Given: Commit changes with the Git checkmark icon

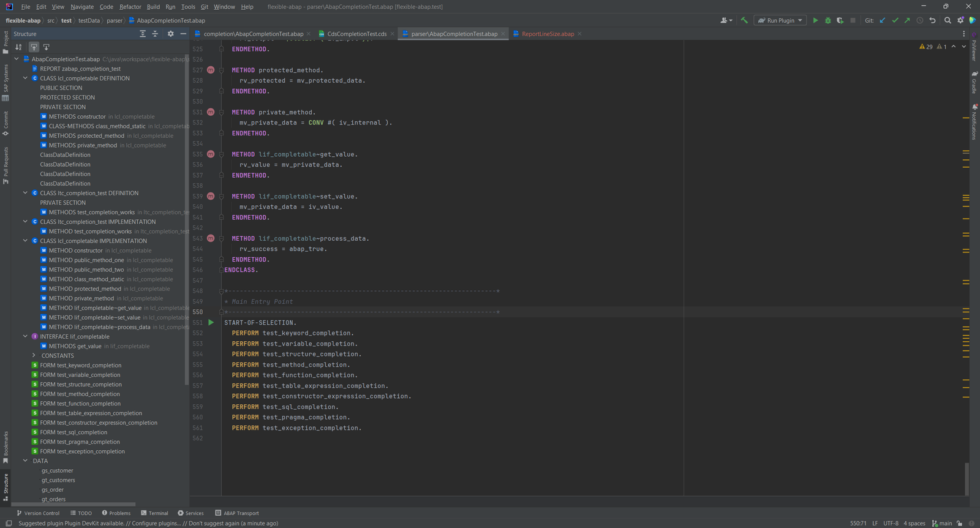Looking at the screenshot, I should (x=895, y=20).
